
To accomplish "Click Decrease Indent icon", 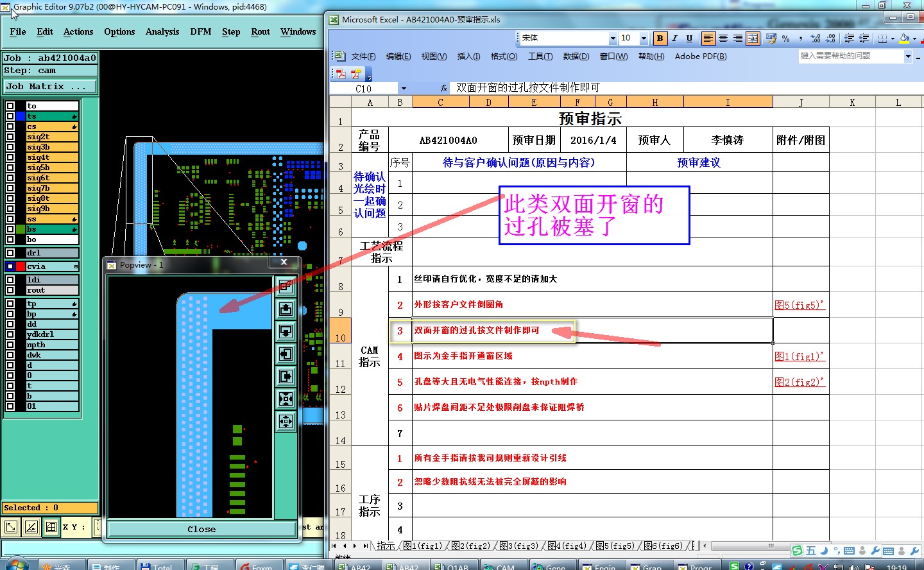I will [850, 39].
